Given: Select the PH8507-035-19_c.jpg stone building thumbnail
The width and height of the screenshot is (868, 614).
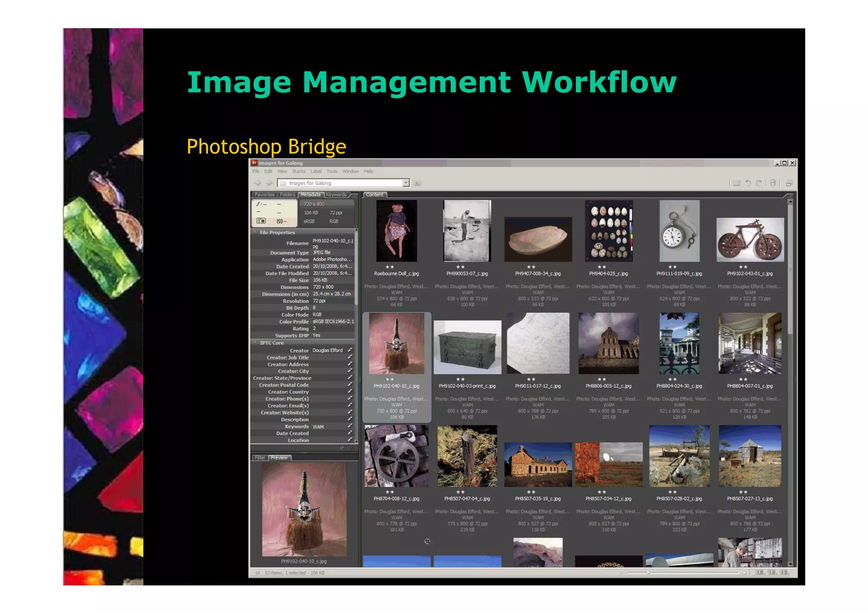Looking at the screenshot, I should [x=538, y=464].
